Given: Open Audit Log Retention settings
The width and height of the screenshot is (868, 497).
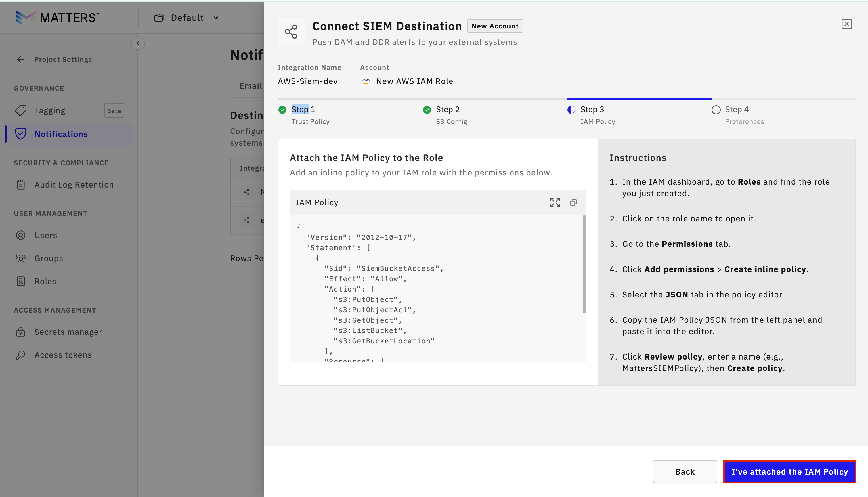Looking at the screenshot, I should pyautogui.click(x=74, y=185).
